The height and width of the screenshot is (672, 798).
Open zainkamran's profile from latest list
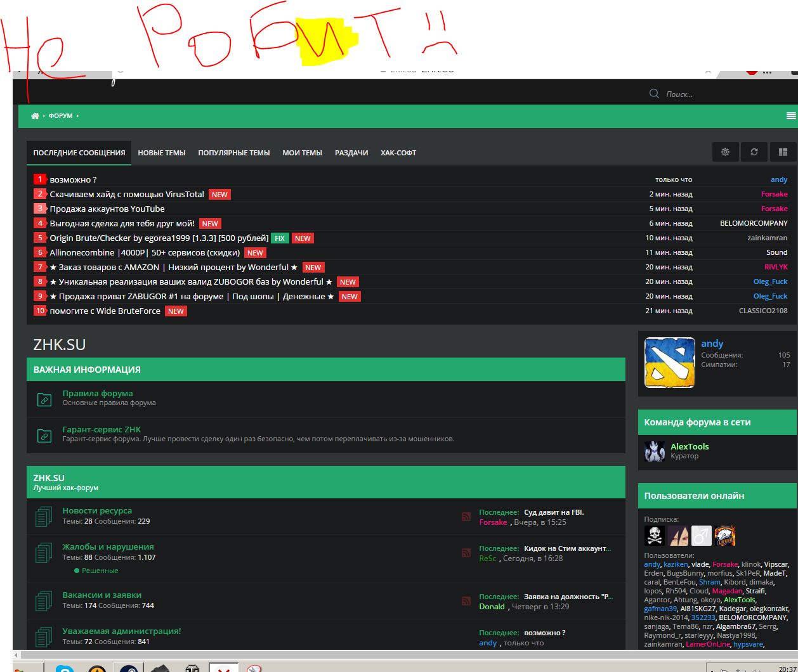768,238
